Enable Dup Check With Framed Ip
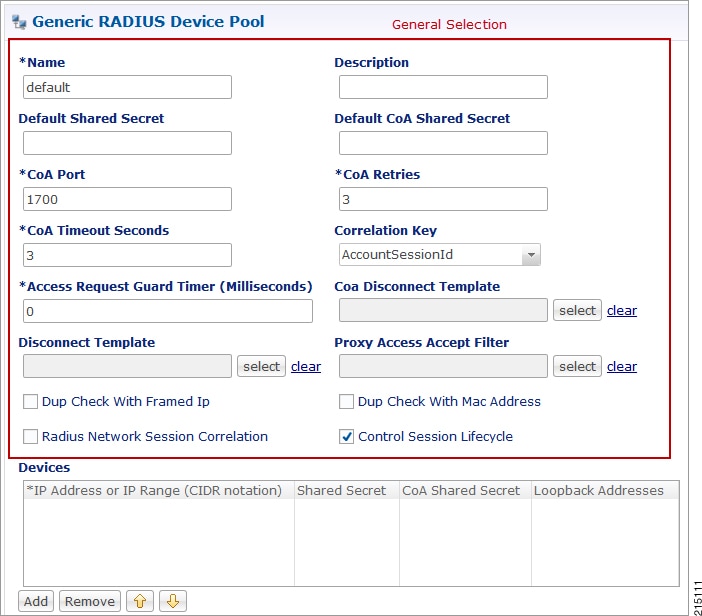 click(x=30, y=402)
